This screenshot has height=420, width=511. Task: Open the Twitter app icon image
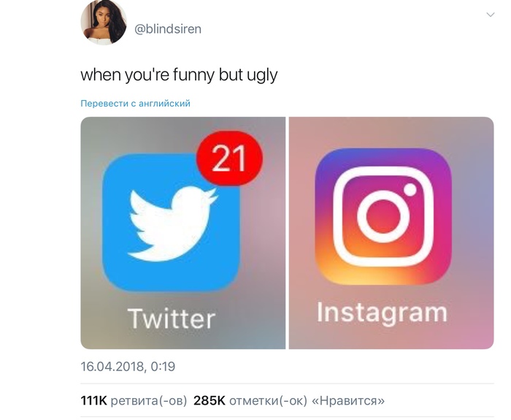coord(171,223)
